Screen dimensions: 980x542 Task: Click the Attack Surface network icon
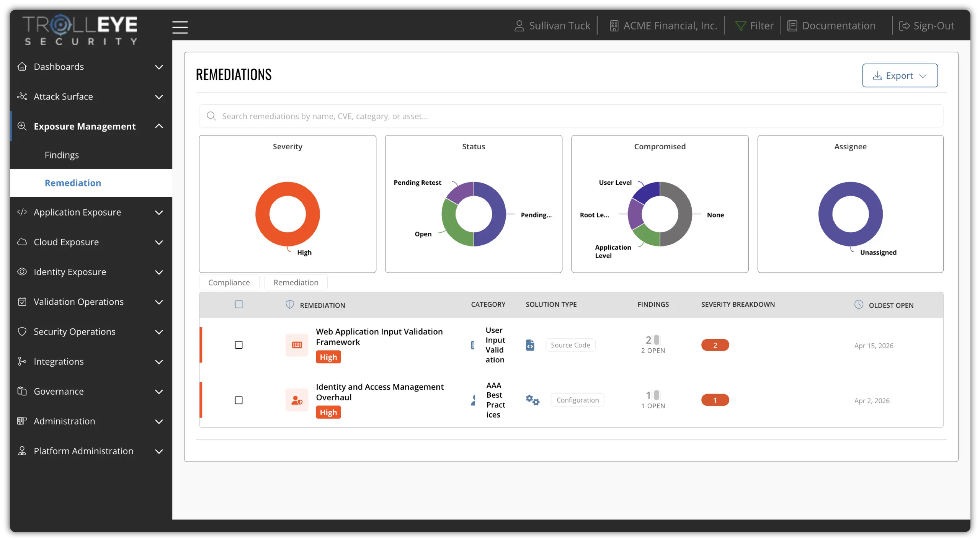pyautogui.click(x=22, y=96)
